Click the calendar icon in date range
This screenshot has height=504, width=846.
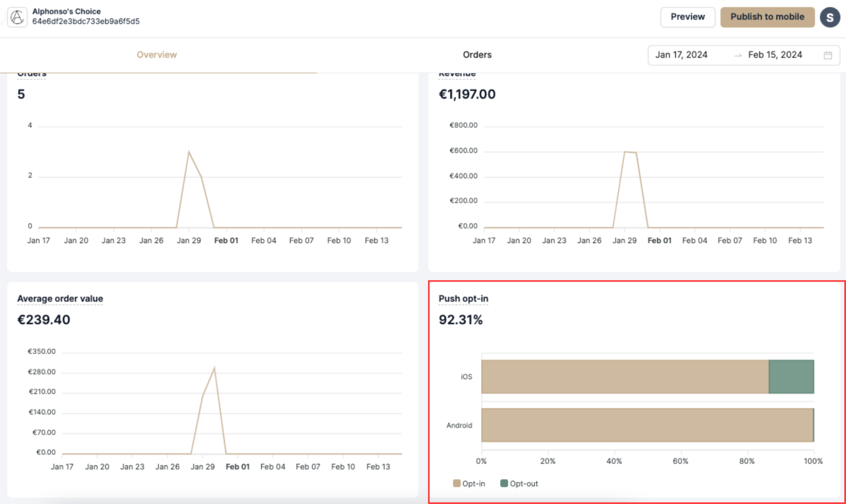click(x=828, y=55)
